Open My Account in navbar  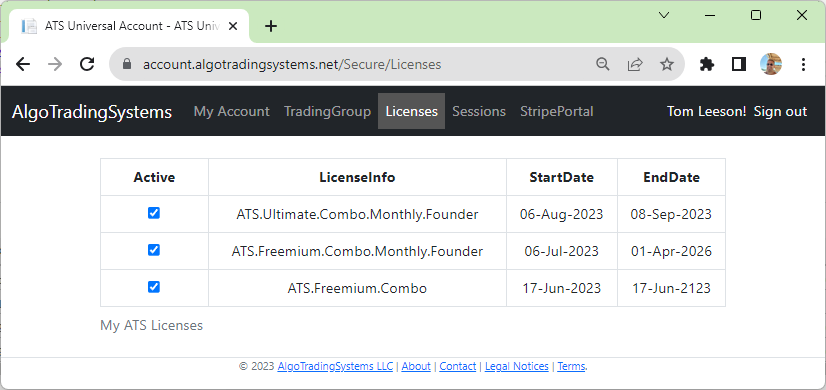pos(231,111)
